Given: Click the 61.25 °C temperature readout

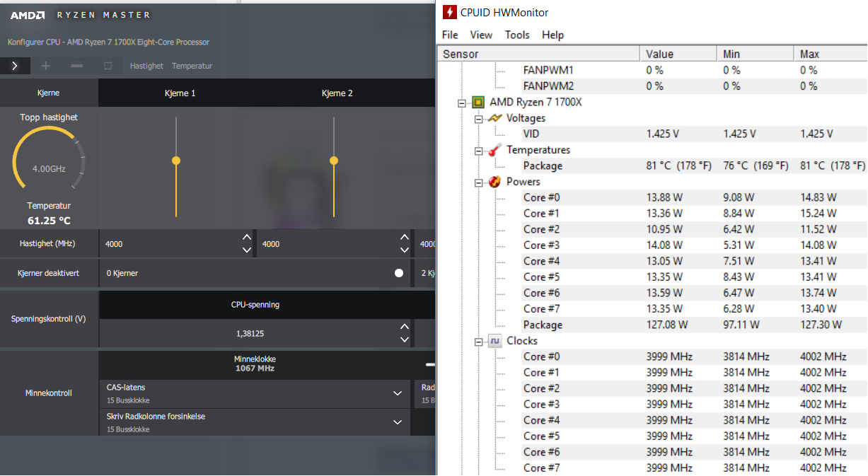Looking at the screenshot, I should click(49, 221).
